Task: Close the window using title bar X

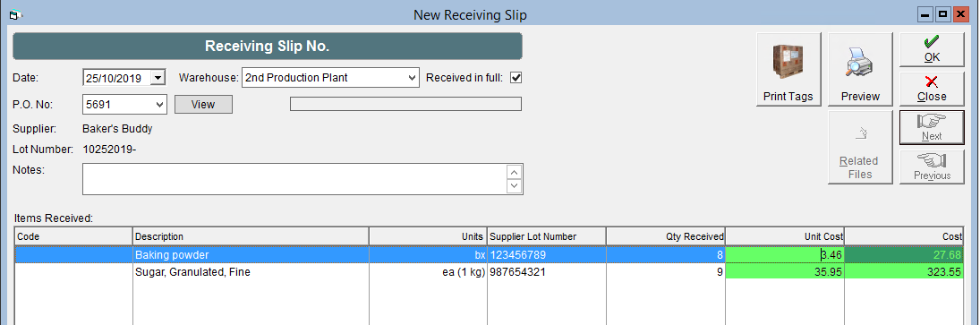Action: [960, 14]
